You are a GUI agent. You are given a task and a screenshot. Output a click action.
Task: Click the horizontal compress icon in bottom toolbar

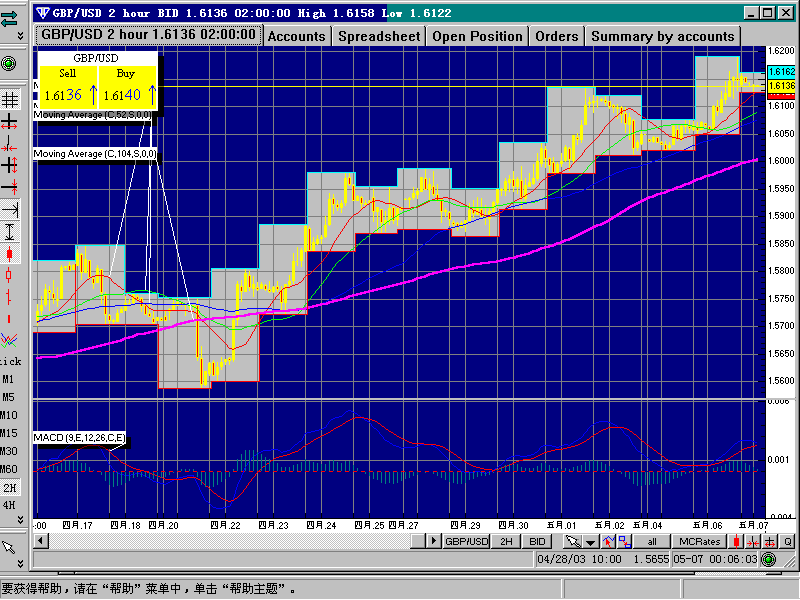pyautogui.click(x=753, y=541)
